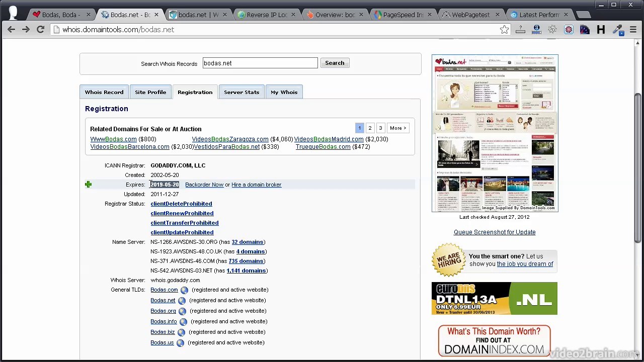Bookmark this page with the star icon
Screen dimensions: 644x362
click(504, 30)
